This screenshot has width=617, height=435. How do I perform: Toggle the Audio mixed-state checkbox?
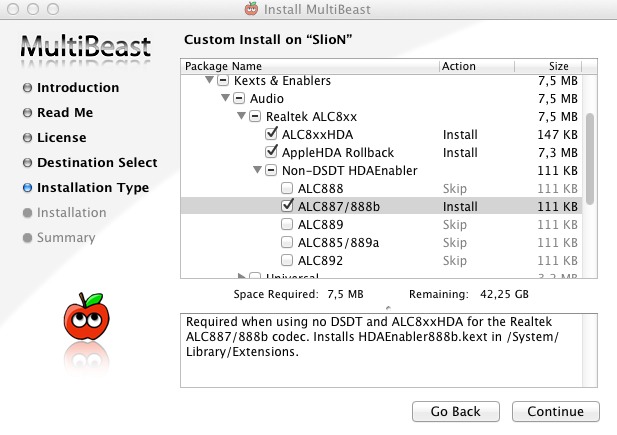coord(239,98)
